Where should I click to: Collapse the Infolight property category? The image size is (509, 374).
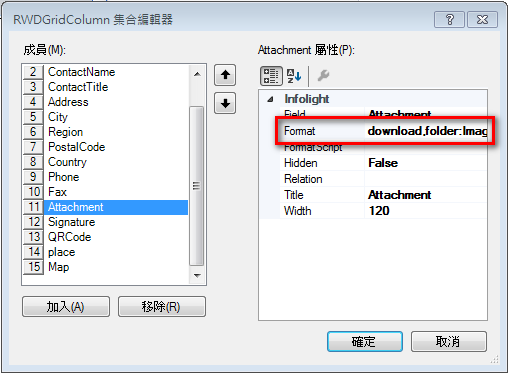270,99
